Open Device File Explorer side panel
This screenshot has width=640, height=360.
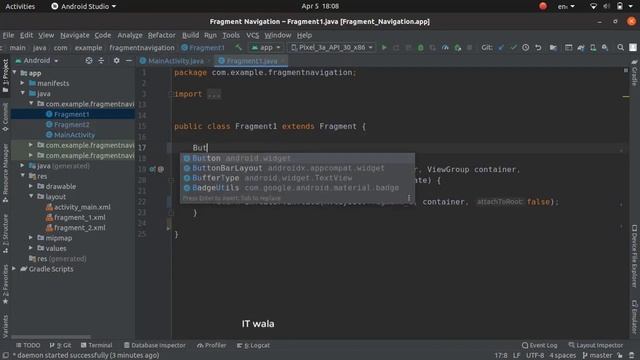click(634, 256)
